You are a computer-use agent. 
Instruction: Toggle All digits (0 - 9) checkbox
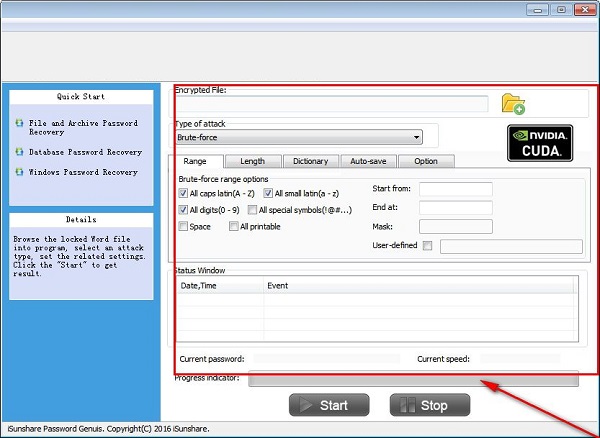coord(184,210)
